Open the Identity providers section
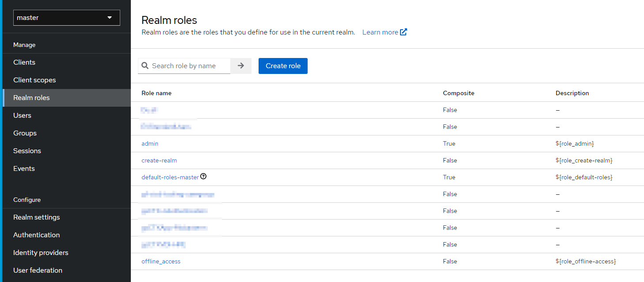The width and height of the screenshot is (644, 282). click(41, 252)
